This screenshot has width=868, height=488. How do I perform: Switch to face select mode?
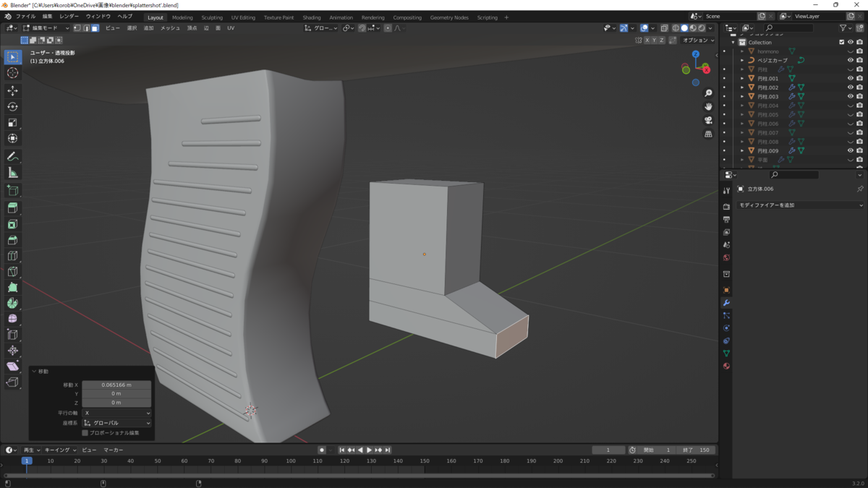(95, 28)
